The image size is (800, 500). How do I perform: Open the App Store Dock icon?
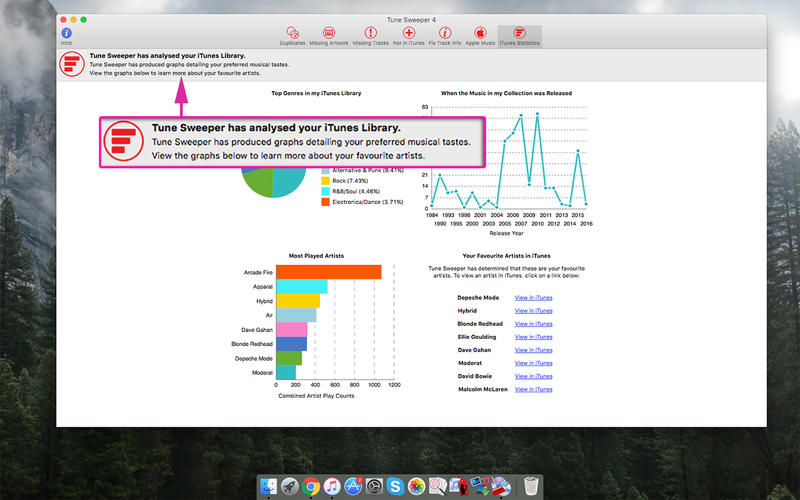click(x=353, y=486)
